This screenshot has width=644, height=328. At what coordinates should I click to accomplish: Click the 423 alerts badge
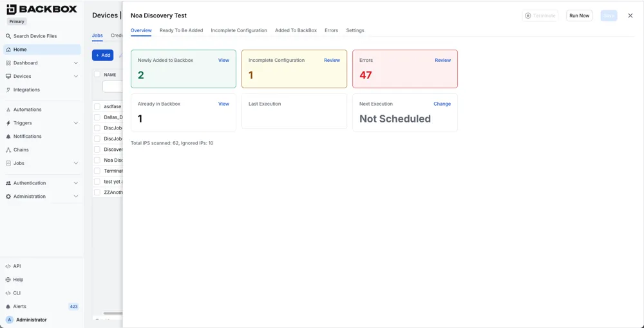coord(73,307)
